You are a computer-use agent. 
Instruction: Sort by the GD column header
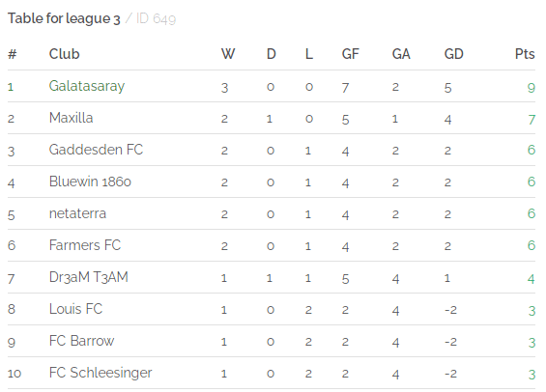[x=454, y=54]
